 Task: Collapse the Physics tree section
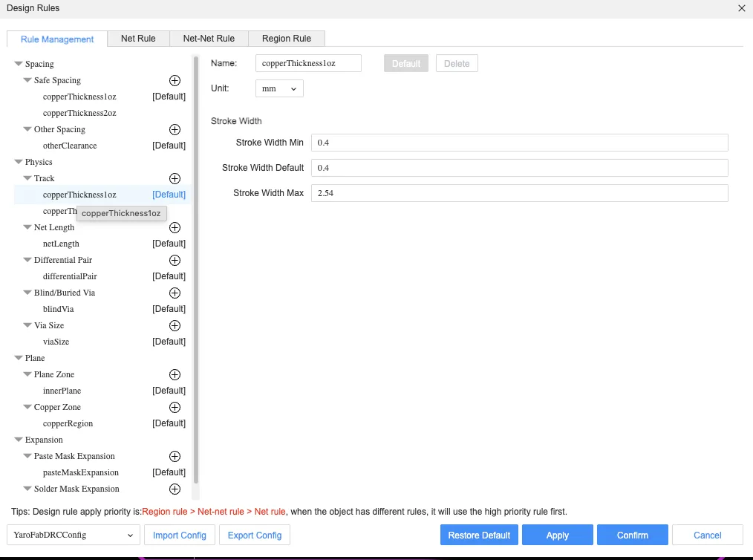[x=18, y=162]
